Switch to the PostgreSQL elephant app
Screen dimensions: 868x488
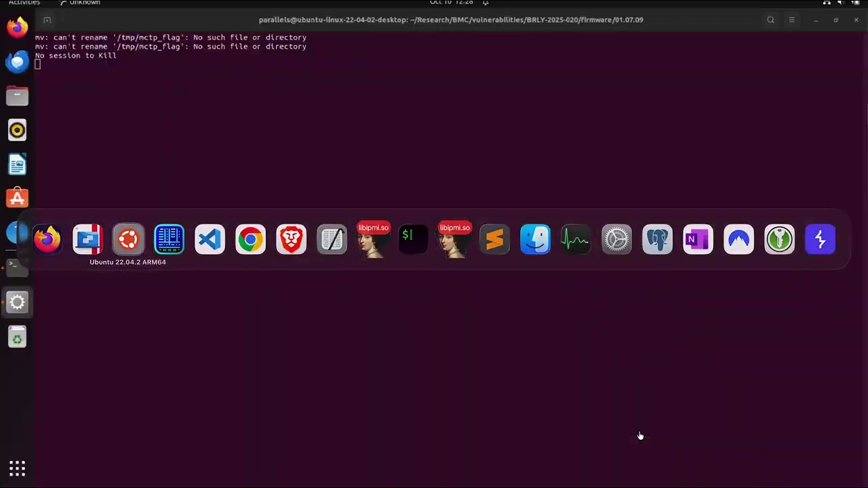(657, 239)
